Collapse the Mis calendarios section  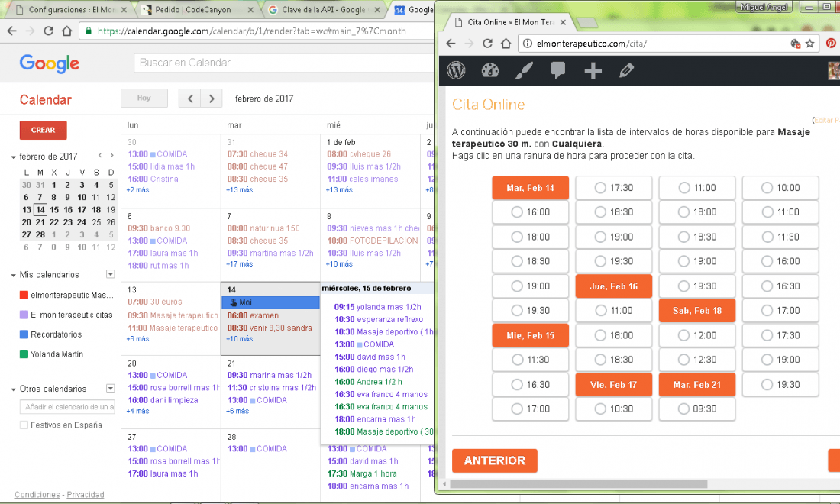coord(14,275)
